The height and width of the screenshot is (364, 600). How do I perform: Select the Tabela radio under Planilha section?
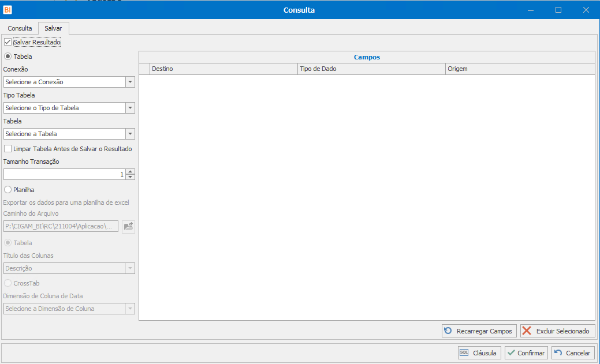click(x=8, y=243)
